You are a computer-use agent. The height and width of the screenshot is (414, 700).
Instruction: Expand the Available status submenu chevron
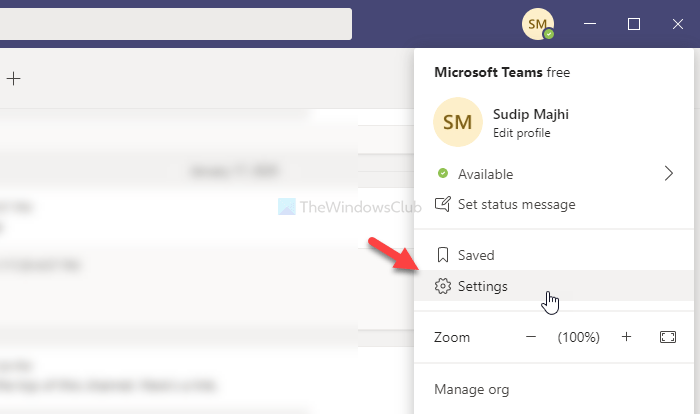[668, 173]
